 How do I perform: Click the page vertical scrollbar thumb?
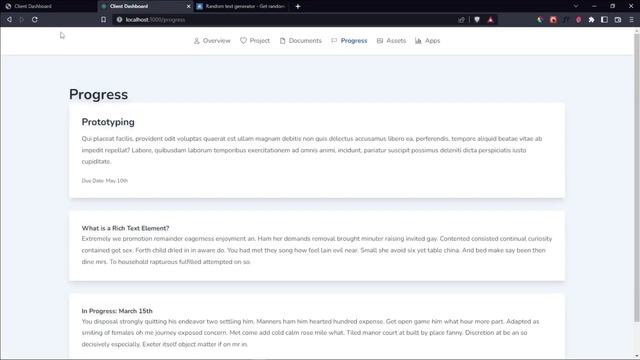click(637, 177)
